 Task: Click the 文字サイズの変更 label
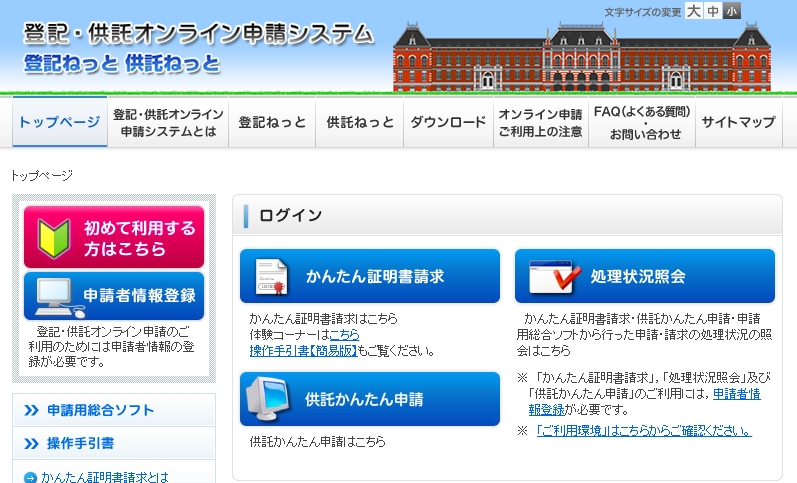coord(642,12)
